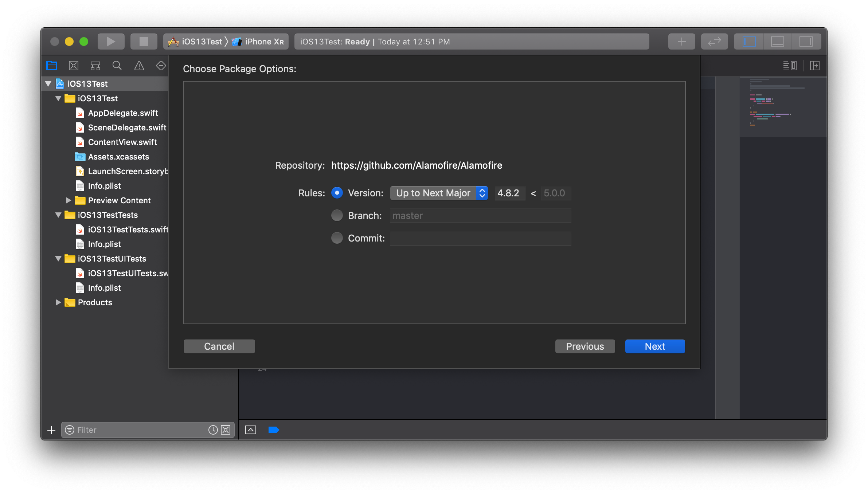This screenshot has height=494, width=868.
Task: Select Assets.xcassets catalog
Action: (x=113, y=157)
